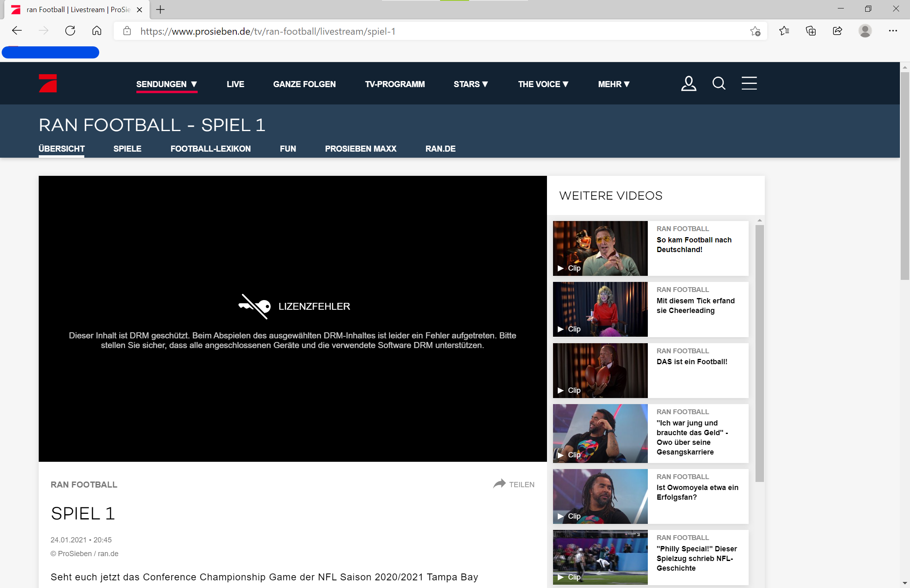
Task: Add page to favorites star icon
Action: point(755,31)
